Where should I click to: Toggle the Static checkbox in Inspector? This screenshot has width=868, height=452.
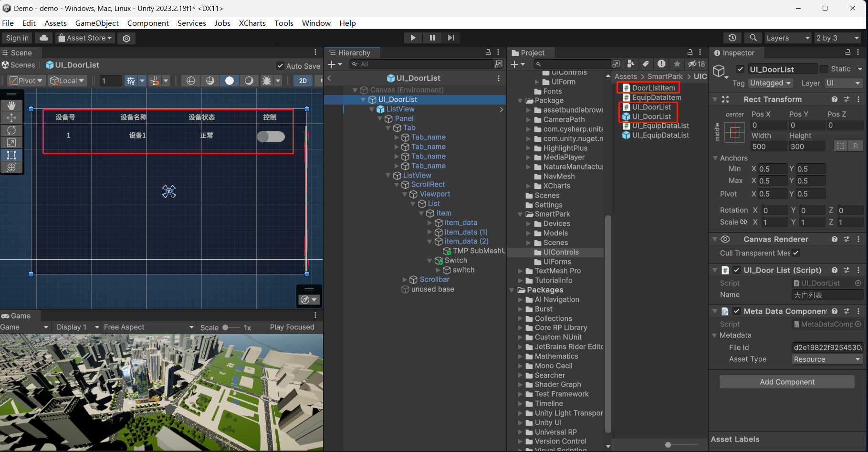pyautogui.click(x=824, y=69)
